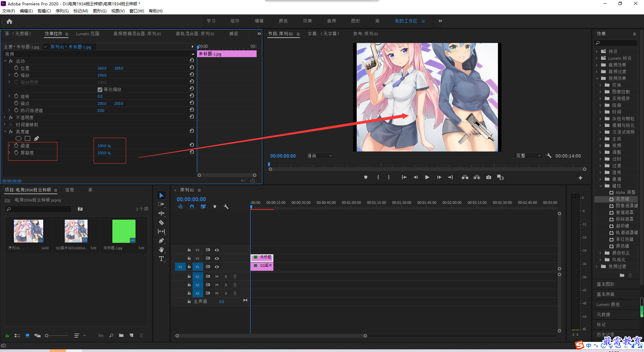Select the Pen tool in tools panel
The height and width of the screenshot is (352, 644).
click(161, 240)
